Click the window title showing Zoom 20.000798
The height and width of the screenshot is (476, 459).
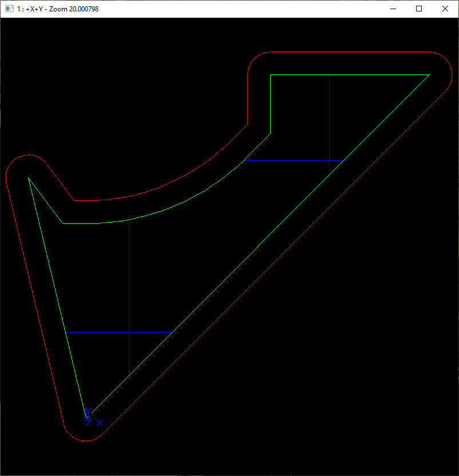57,9
